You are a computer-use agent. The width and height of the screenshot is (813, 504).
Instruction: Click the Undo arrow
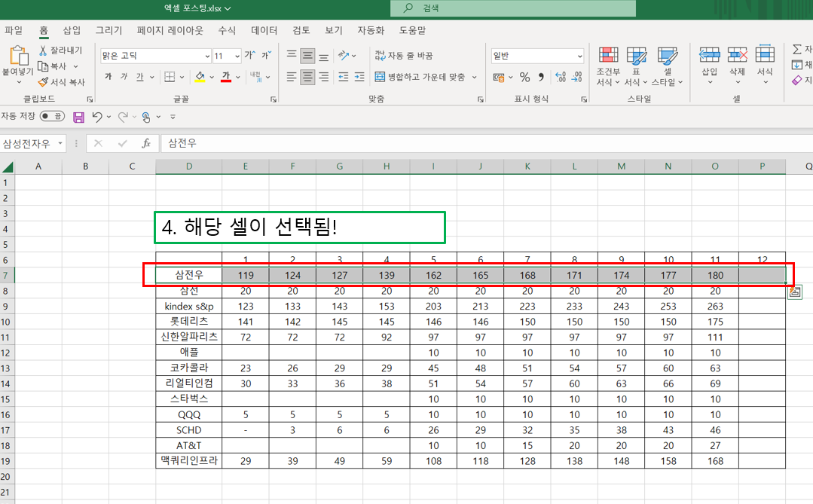(97, 117)
